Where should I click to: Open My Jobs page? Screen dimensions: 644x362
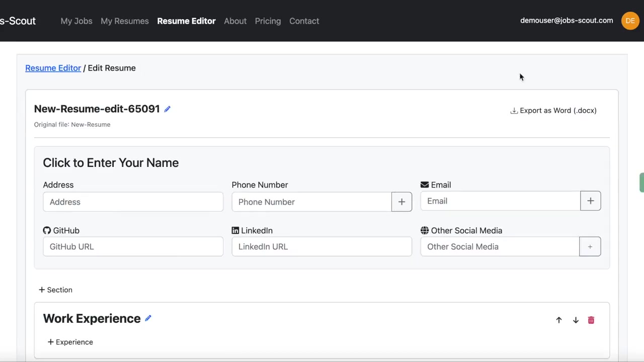pyautogui.click(x=76, y=21)
